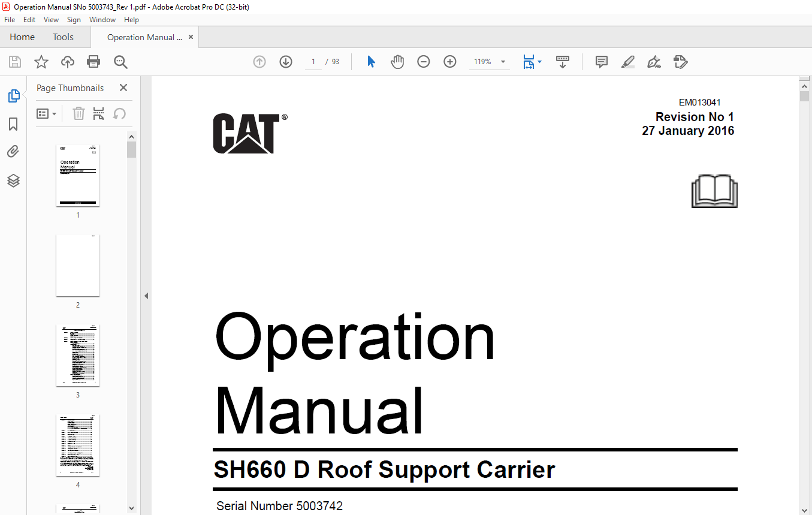Open the Edit menu
Image resolution: width=812 pixels, height=515 pixels.
point(29,20)
